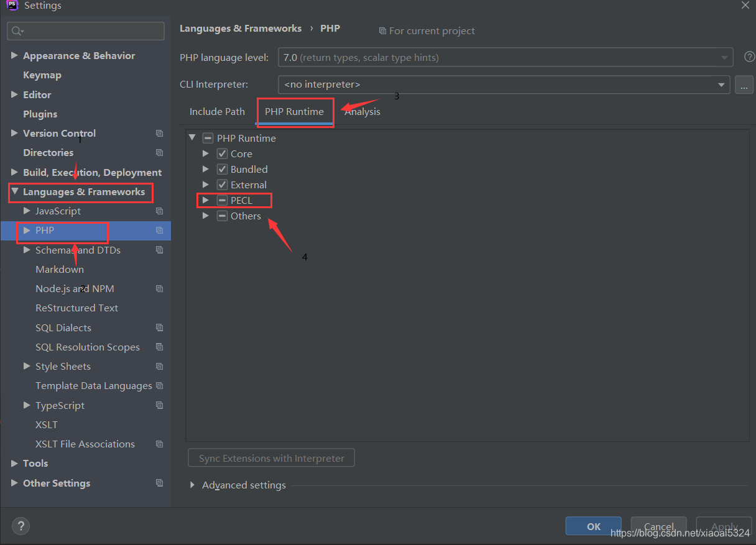Click the icon next to Template Data Languages

click(x=159, y=386)
